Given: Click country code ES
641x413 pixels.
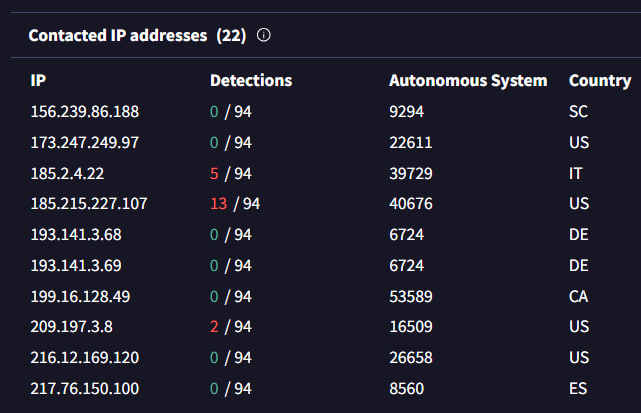Looking at the screenshot, I should tap(578, 388).
